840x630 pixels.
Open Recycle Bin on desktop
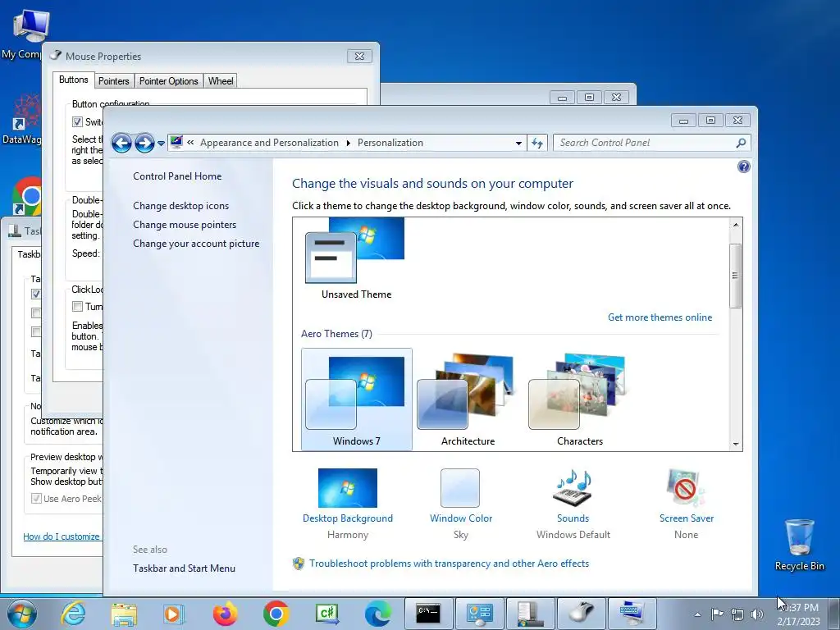pos(799,545)
